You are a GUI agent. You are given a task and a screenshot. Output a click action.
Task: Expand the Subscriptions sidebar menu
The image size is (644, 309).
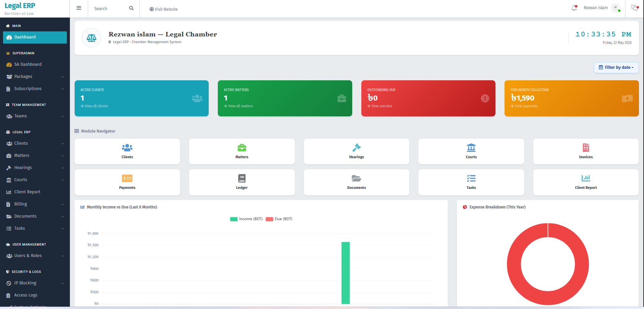tap(35, 89)
